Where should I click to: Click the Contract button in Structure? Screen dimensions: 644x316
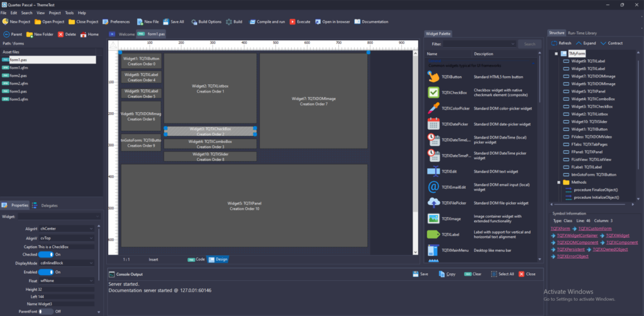point(611,43)
